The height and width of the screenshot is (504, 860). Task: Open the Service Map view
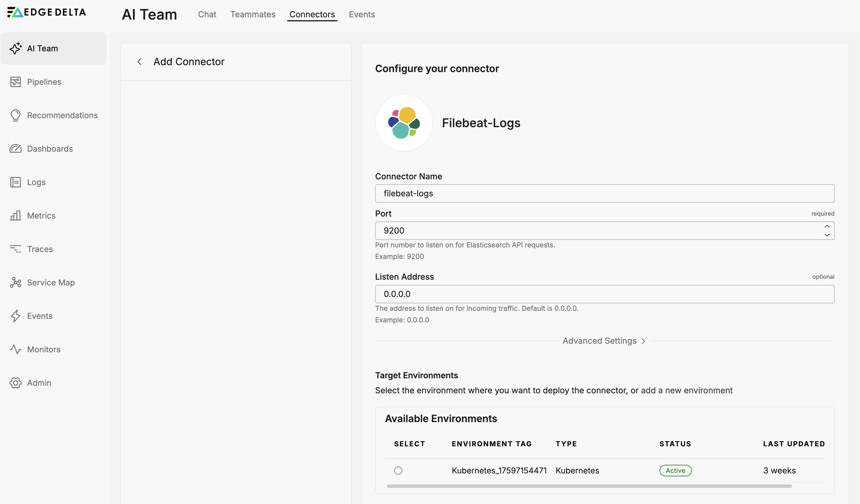51,282
